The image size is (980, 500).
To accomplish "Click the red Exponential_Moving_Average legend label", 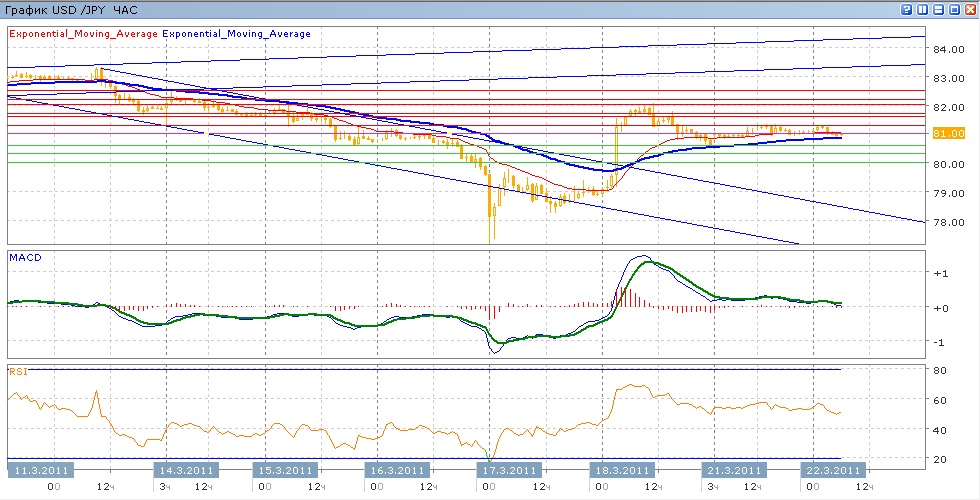I will coord(83,33).
